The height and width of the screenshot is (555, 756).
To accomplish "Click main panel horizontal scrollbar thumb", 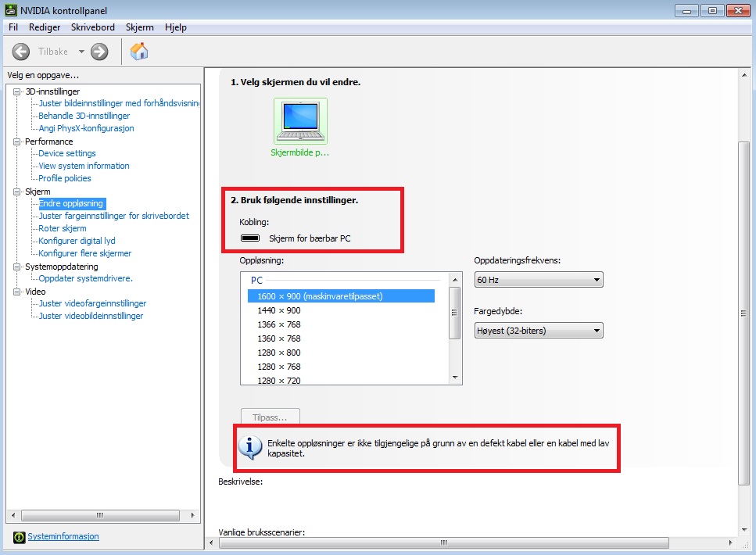I will pyautogui.click(x=443, y=543).
